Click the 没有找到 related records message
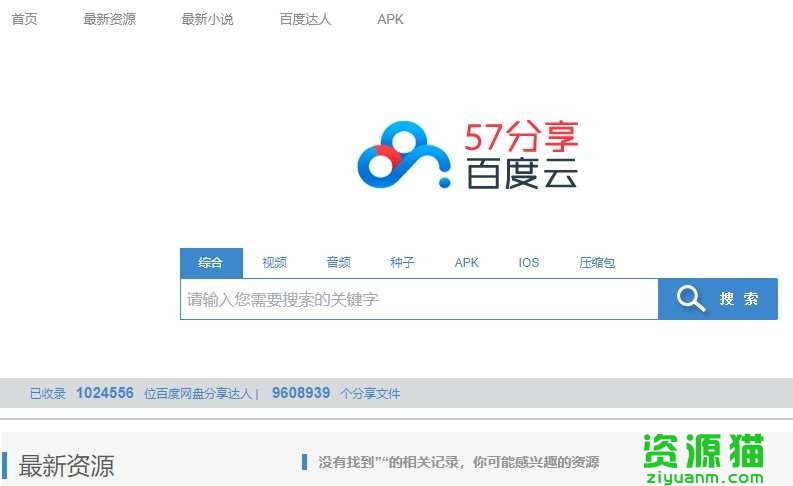This screenshot has height=486, width=793. pos(459,462)
